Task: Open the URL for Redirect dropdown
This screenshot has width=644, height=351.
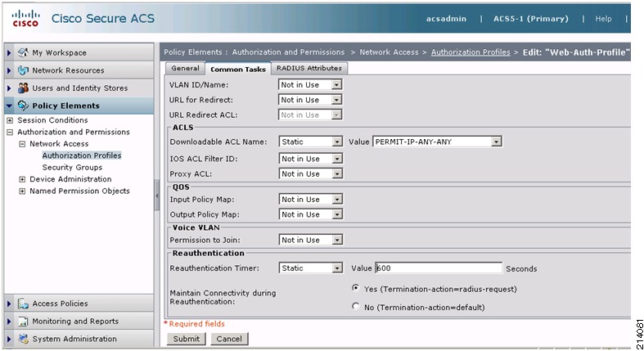Action: pyautogui.click(x=310, y=100)
